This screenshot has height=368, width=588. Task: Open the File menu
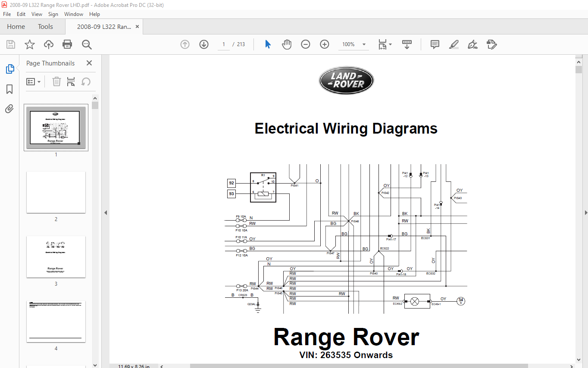(7, 14)
